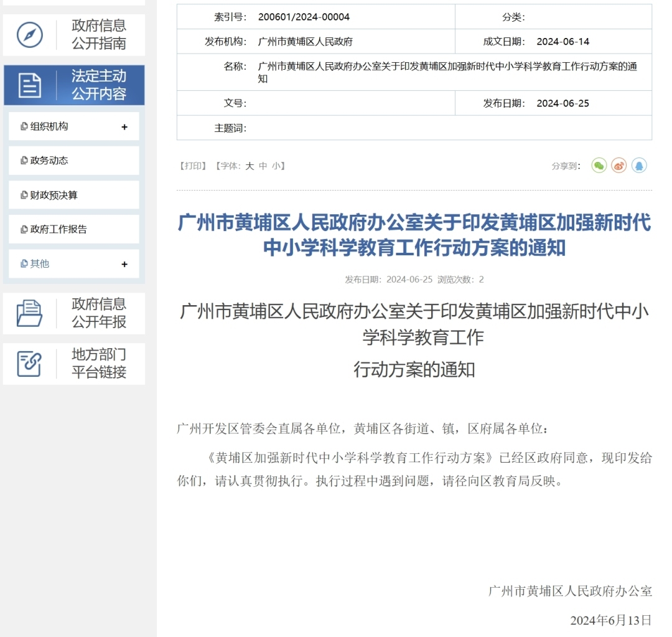Share the article to WeChat
This screenshot has height=637, width=672.
(599, 166)
